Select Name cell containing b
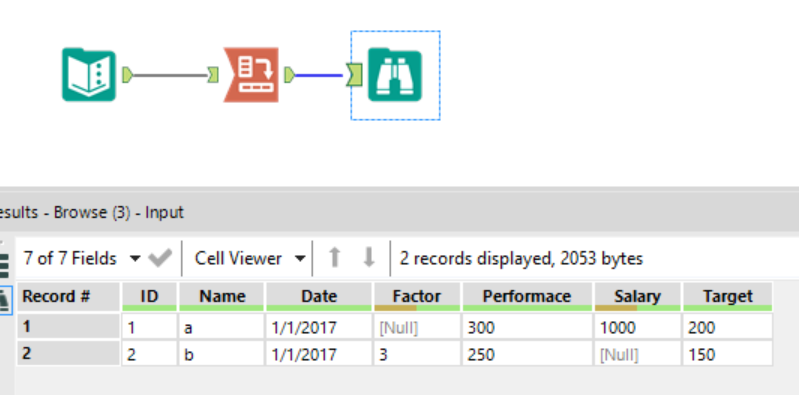The image size is (799, 398). pyautogui.click(x=222, y=354)
